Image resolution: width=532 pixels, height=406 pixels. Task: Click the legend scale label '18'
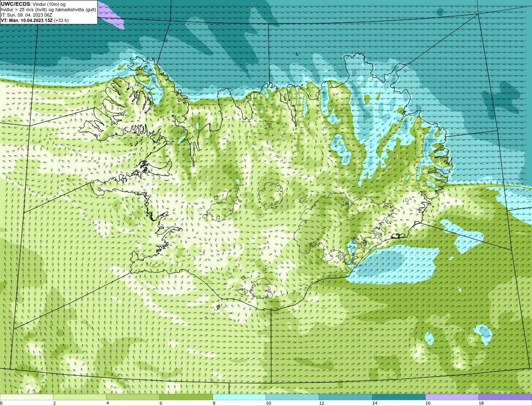[481, 403]
